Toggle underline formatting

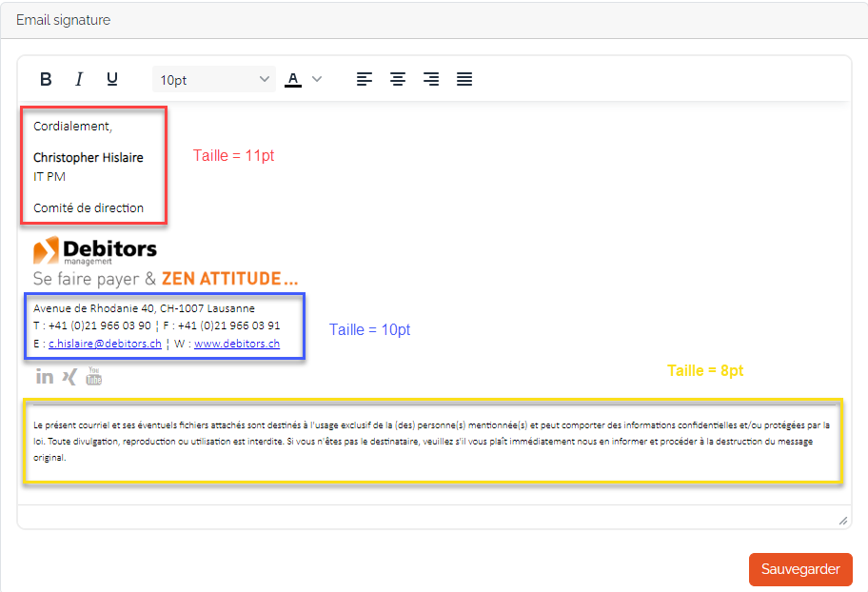click(x=112, y=79)
